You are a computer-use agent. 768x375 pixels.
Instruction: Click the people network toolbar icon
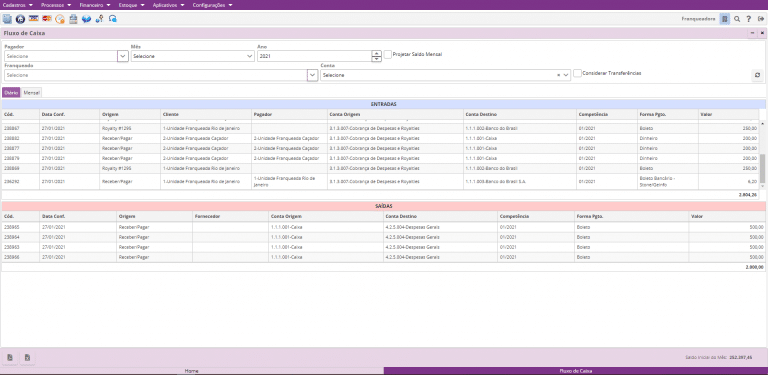pos(100,19)
